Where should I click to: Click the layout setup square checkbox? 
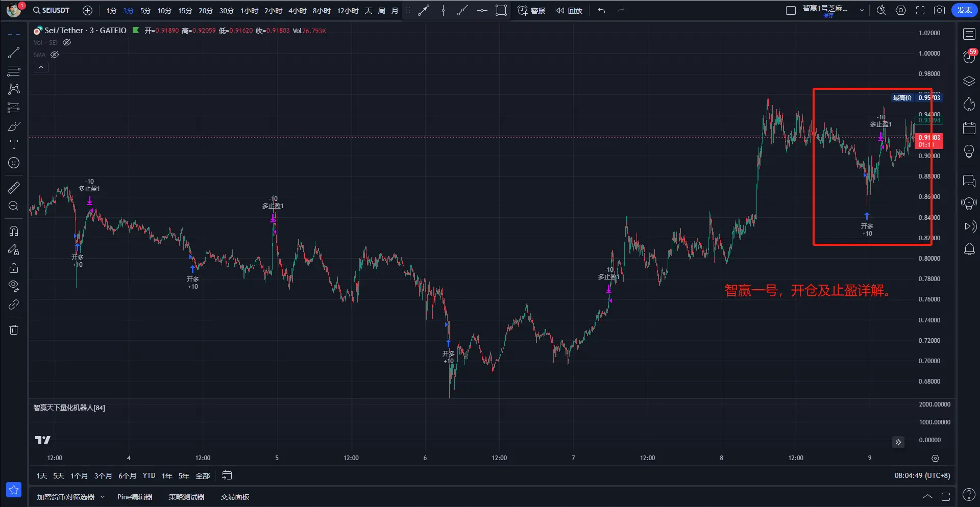coord(791,10)
